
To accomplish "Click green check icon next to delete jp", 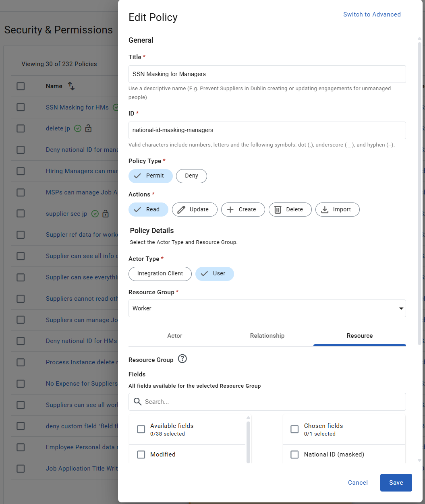I will pyautogui.click(x=78, y=128).
